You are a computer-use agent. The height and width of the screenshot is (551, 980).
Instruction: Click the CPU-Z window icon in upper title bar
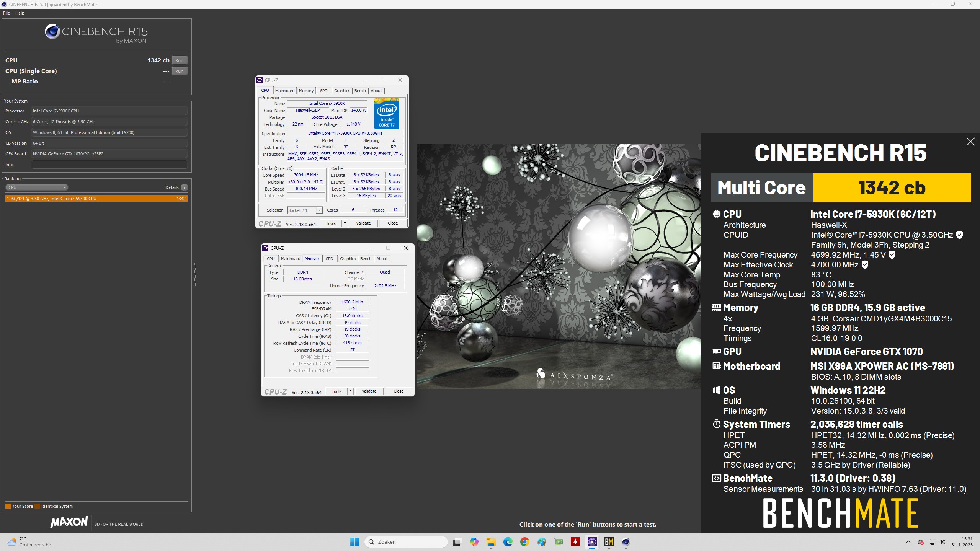tap(260, 80)
